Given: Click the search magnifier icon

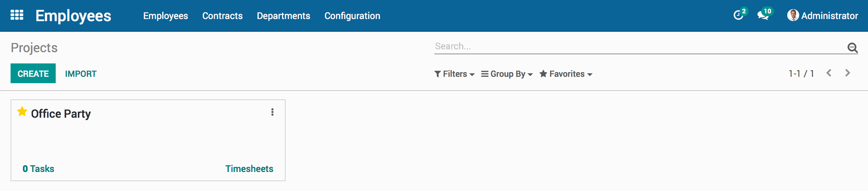Looking at the screenshot, I should click(852, 48).
